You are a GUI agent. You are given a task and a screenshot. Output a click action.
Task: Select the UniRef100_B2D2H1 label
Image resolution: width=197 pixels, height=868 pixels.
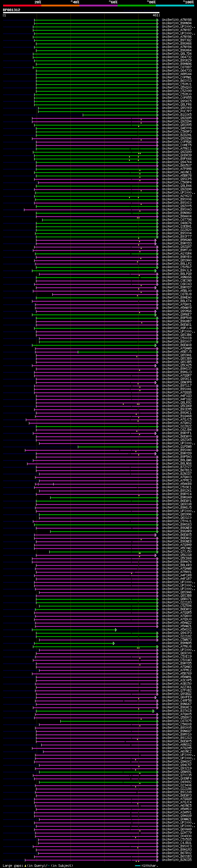click(x=176, y=135)
